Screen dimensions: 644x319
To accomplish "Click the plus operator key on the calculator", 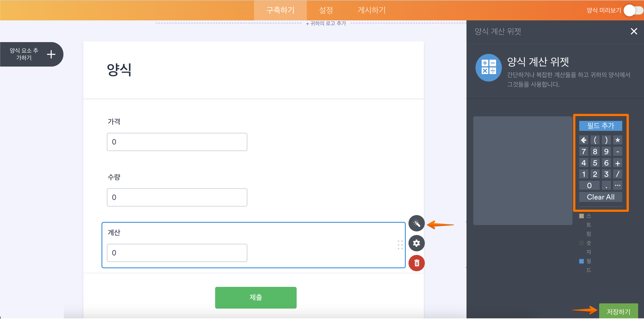I will 617,163.
